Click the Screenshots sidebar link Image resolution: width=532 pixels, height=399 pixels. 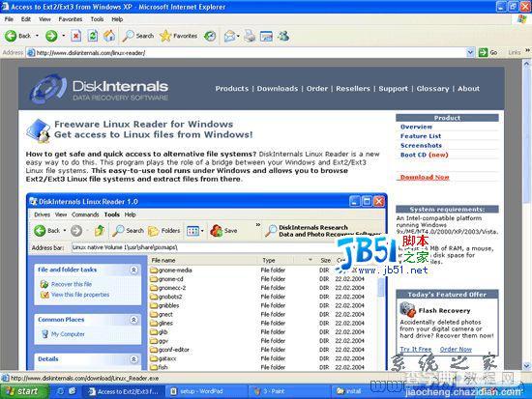[421, 146]
